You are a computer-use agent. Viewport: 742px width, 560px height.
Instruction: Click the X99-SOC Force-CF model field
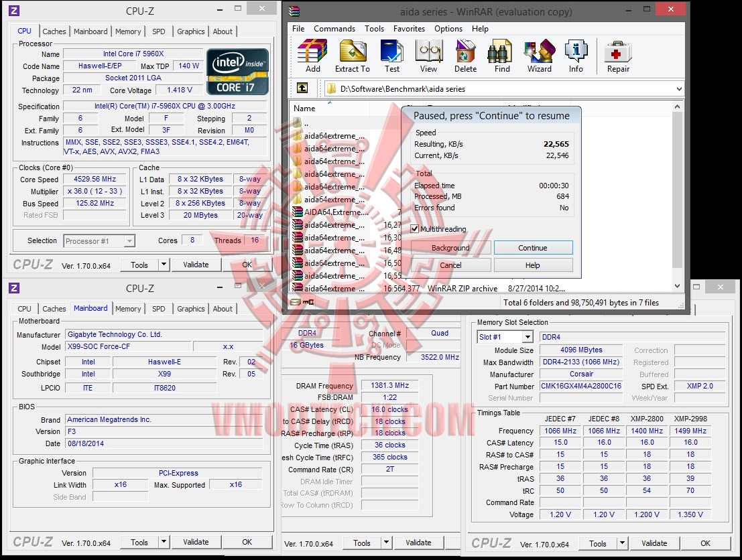(128, 346)
